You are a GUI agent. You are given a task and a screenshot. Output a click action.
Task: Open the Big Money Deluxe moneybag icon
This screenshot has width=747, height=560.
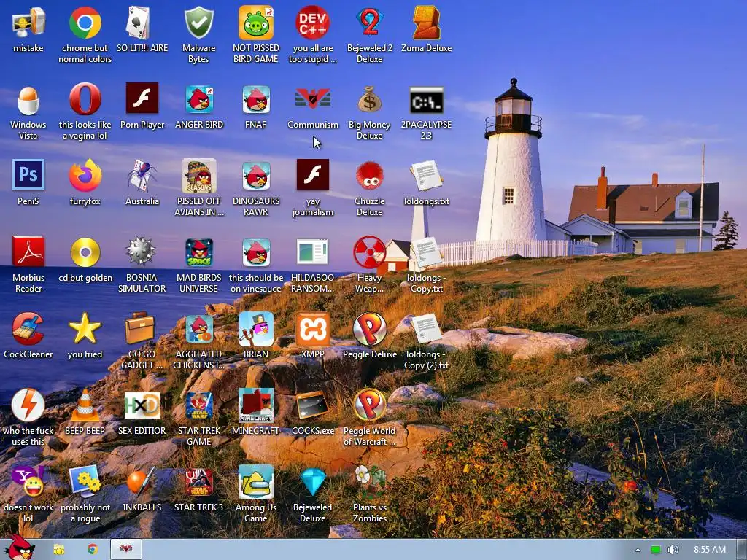coord(370,99)
